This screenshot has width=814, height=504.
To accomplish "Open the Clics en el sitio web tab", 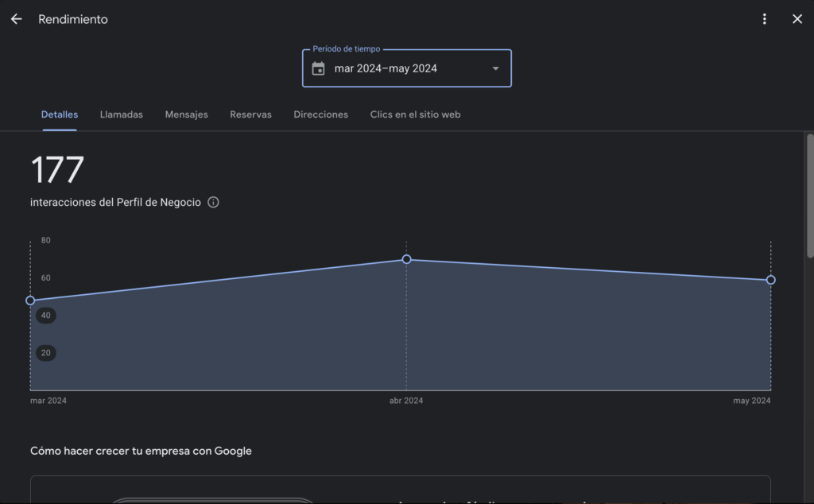I will (x=415, y=114).
